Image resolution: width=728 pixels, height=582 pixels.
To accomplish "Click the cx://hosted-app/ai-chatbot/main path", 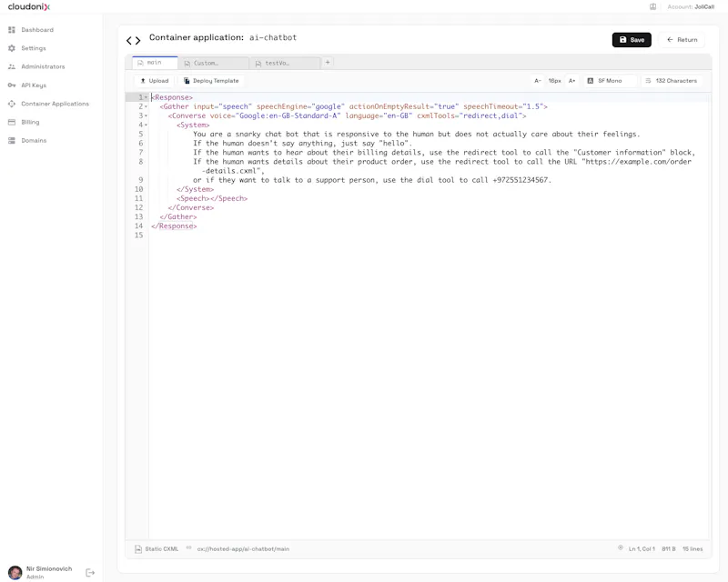I will 243,549.
